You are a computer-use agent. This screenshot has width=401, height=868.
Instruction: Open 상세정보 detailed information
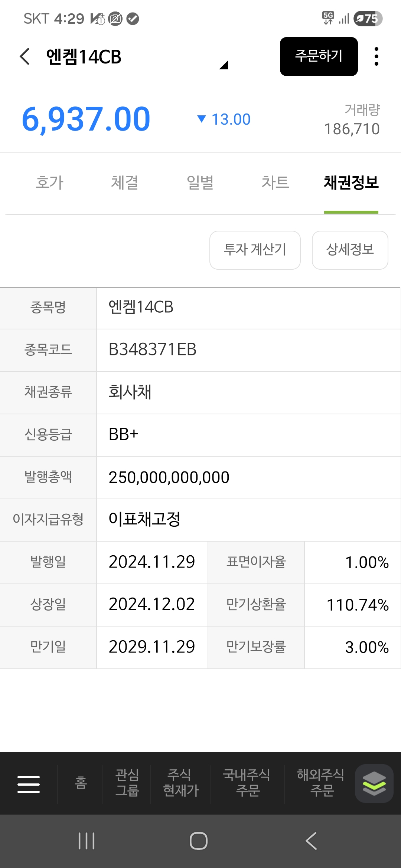click(350, 250)
